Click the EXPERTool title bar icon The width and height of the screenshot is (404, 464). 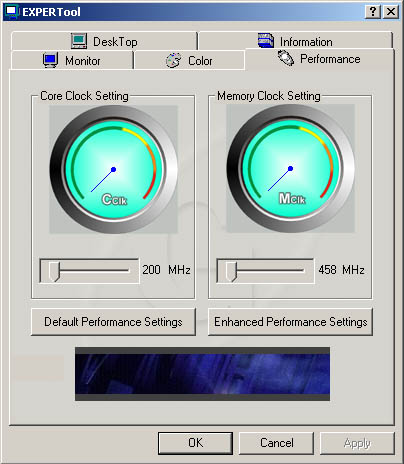[x=11, y=12]
